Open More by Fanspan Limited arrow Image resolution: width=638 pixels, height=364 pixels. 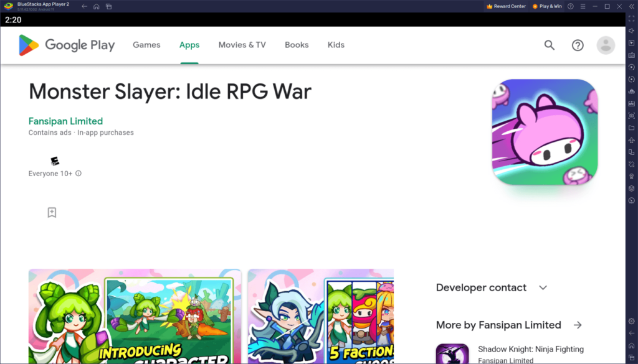pos(578,325)
